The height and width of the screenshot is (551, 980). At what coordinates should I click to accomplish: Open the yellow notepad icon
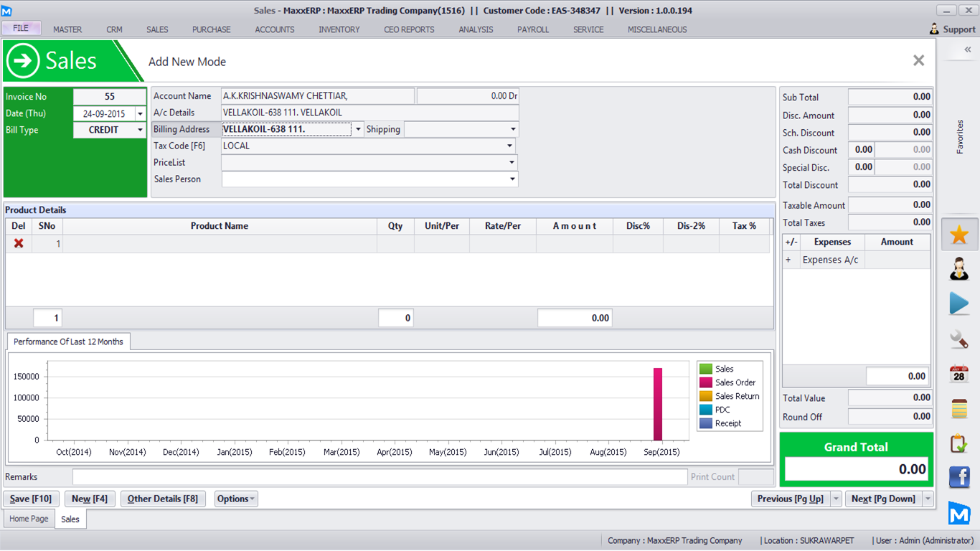tap(959, 408)
